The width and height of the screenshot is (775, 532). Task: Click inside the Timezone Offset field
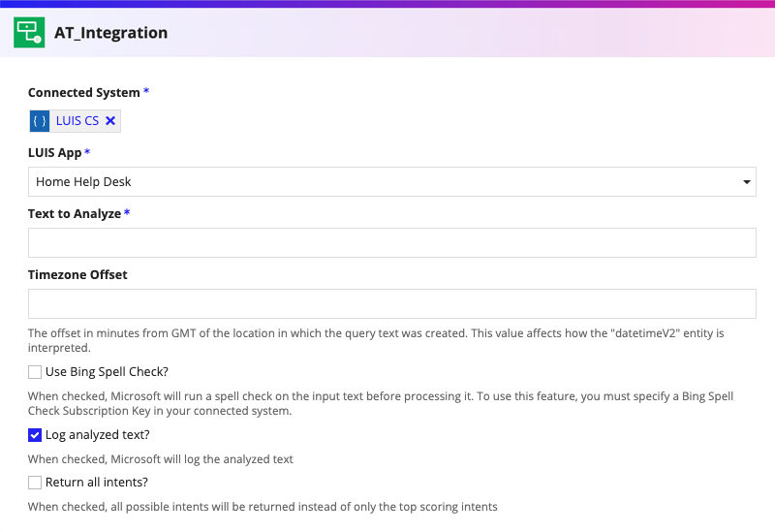click(x=392, y=303)
